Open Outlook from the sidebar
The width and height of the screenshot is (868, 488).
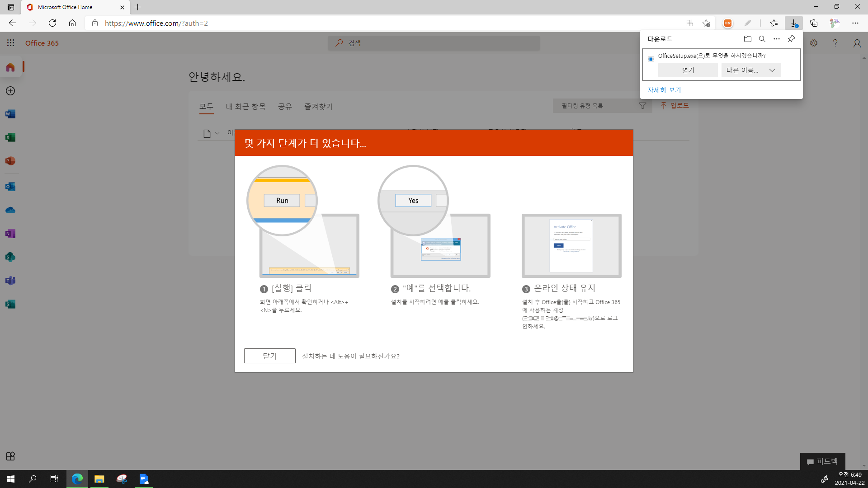(x=10, y=187)
